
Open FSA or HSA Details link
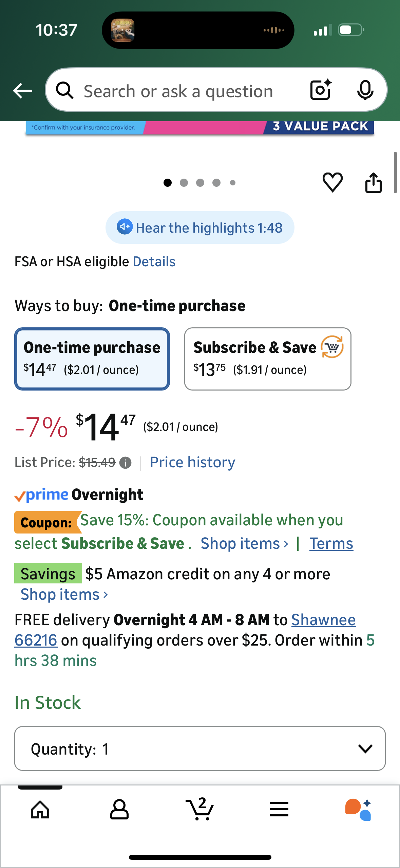[x=154, y=262]
